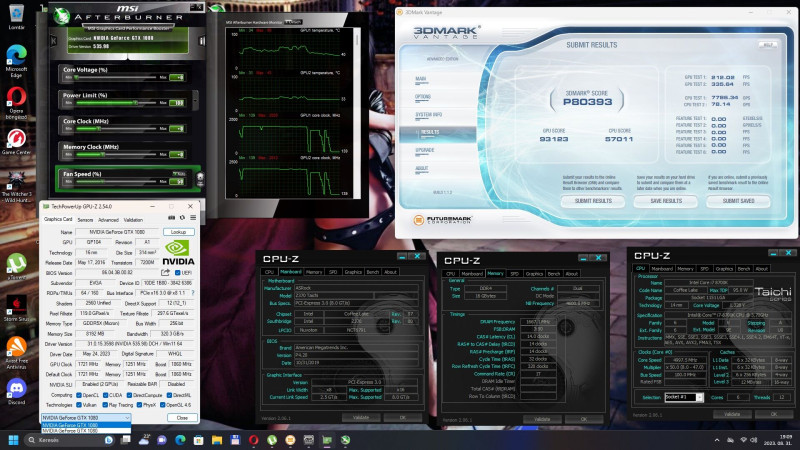Open Task View on the taskbar
Image resolution: width=800 pixels, height=450 pixels.
point(125,440)
